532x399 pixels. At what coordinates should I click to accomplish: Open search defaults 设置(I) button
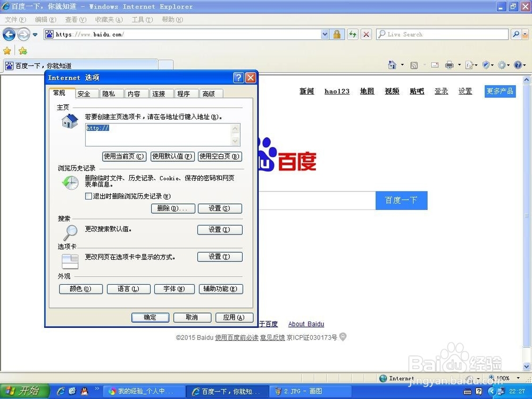coord(220,230)
